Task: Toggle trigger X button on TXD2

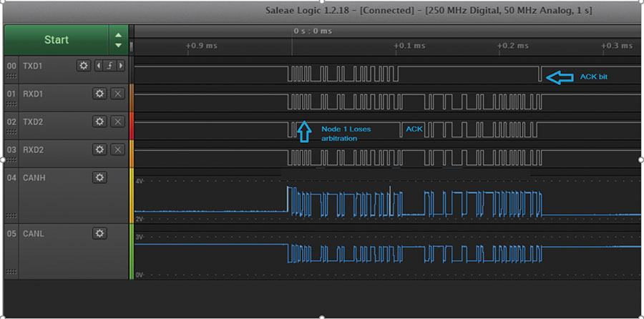Action: [x=118, y=122]
